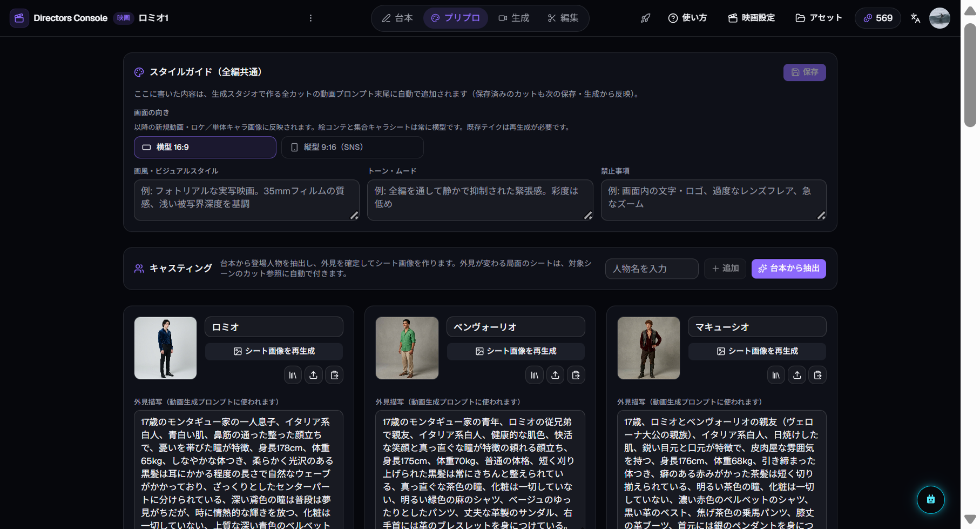Switch to the 編集 tab
This screenshot has width=980, height=529.
click(x=563, y=18)
